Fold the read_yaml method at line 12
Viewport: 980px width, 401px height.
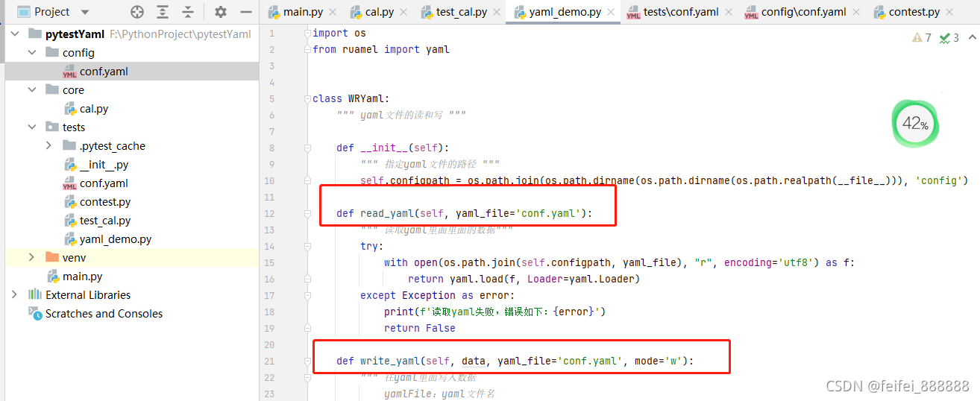[308, 213]
